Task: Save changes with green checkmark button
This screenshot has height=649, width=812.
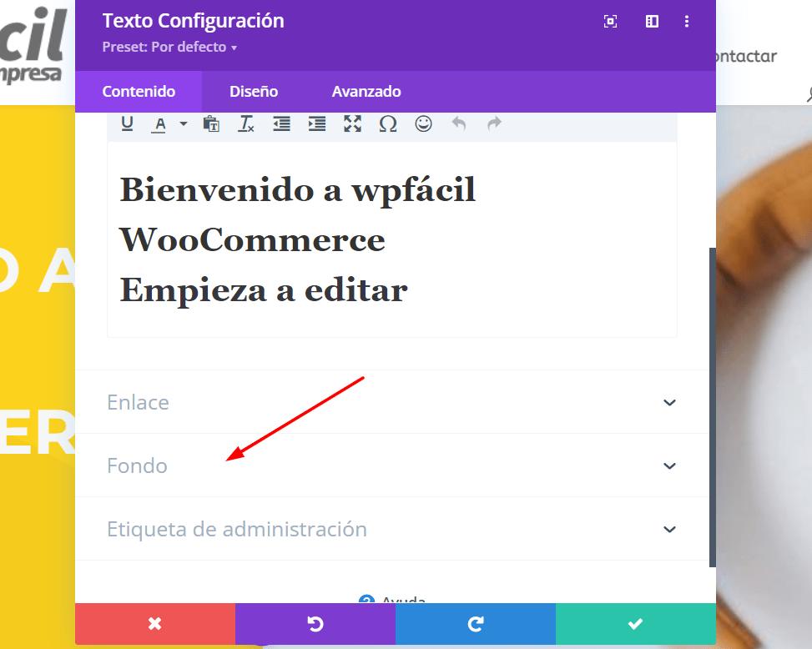Action: [636, 624]
